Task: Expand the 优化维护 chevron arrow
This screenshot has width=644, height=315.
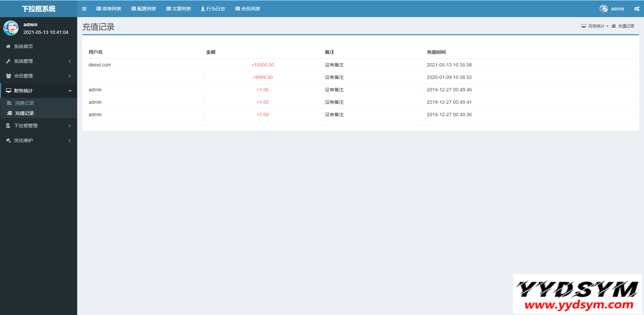Action: (70, 140)
